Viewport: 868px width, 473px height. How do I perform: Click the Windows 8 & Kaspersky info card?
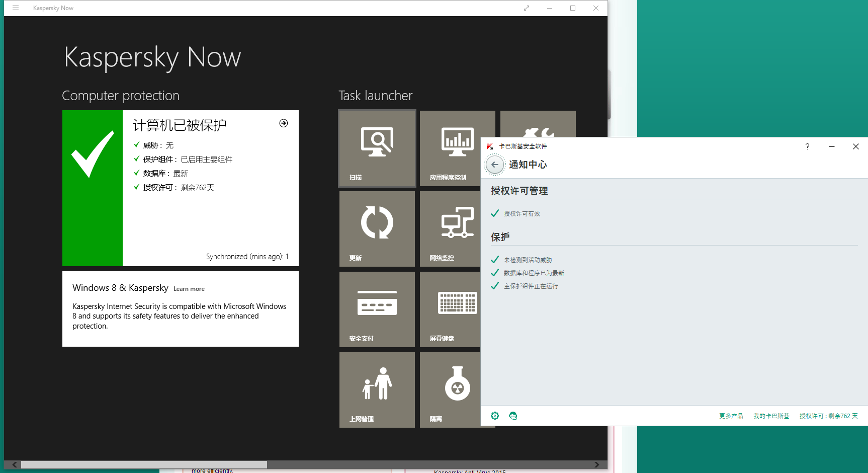[x=181, y=309]
